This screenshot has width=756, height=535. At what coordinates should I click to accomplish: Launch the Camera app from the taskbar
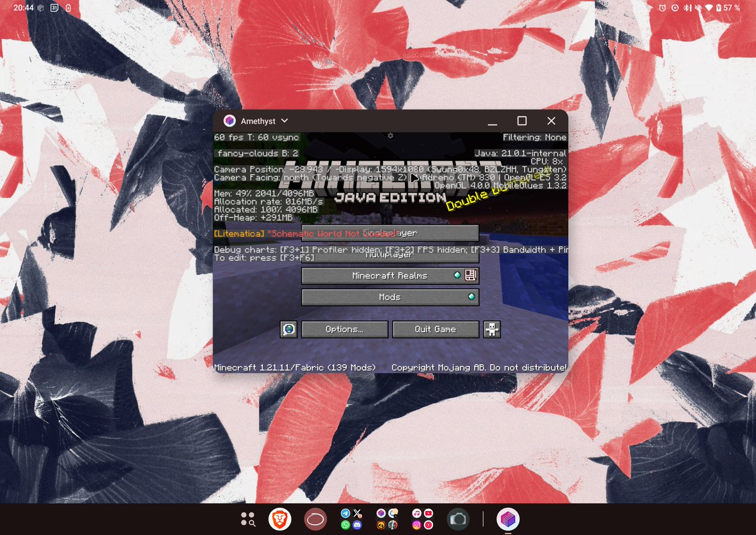click(x=458, y=519)
